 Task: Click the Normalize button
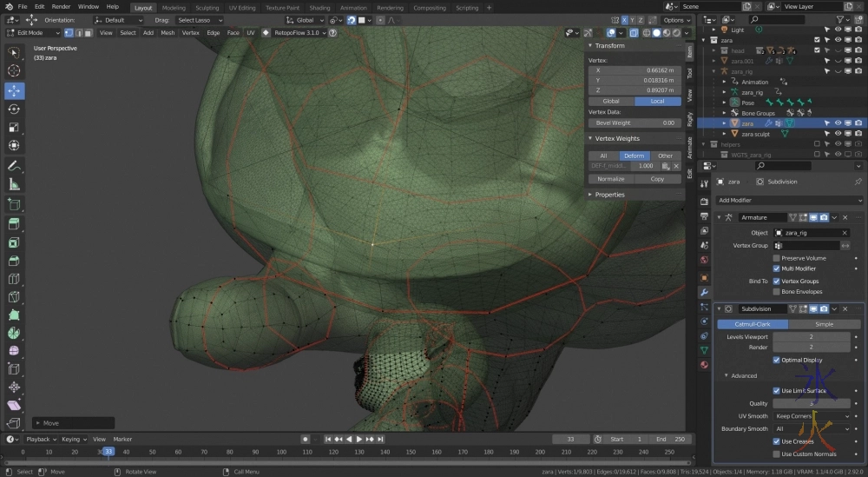pyautogui.click(x=610, y=179)
